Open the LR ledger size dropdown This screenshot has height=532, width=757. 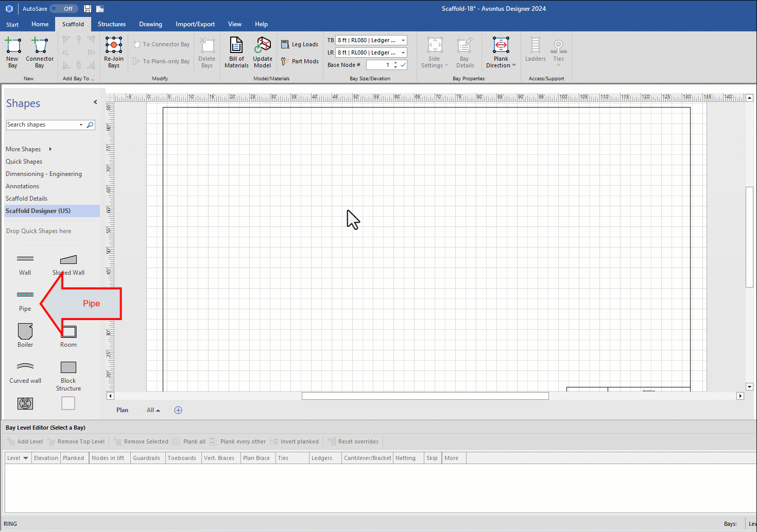(x=403, y=52)
